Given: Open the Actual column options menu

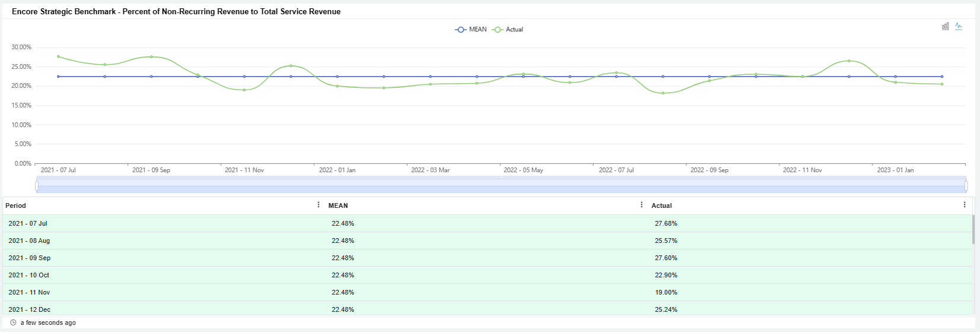Looking at the screenshot, I should [964, 205].
